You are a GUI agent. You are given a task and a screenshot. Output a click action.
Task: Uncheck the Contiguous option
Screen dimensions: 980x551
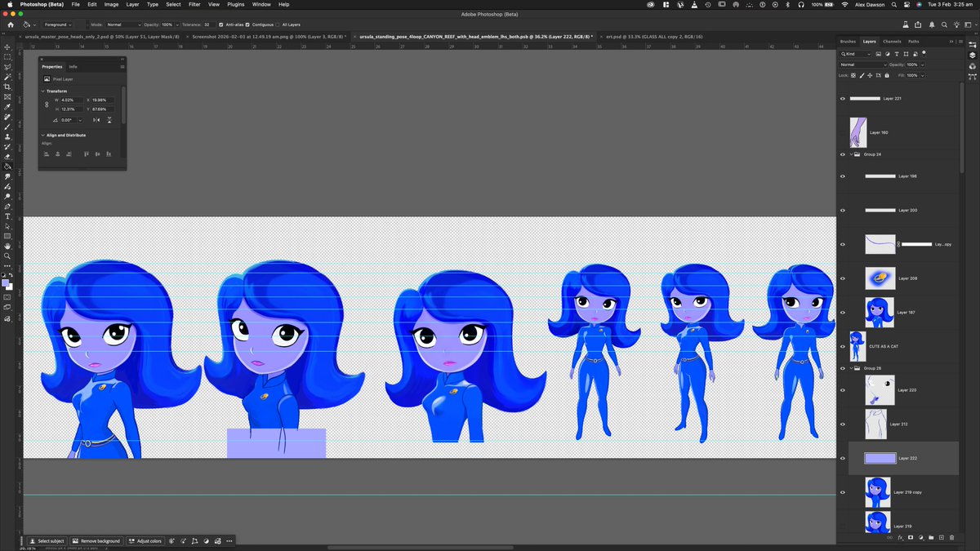coord(247,25)
